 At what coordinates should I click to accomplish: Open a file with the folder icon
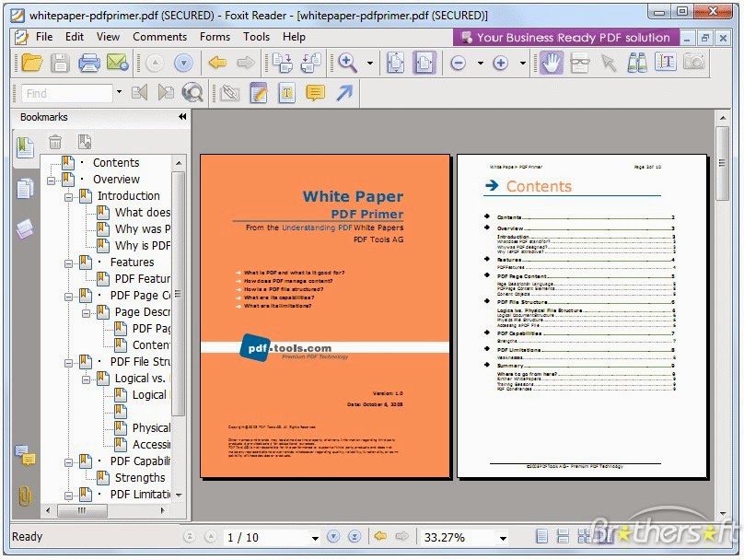point(32,62)
